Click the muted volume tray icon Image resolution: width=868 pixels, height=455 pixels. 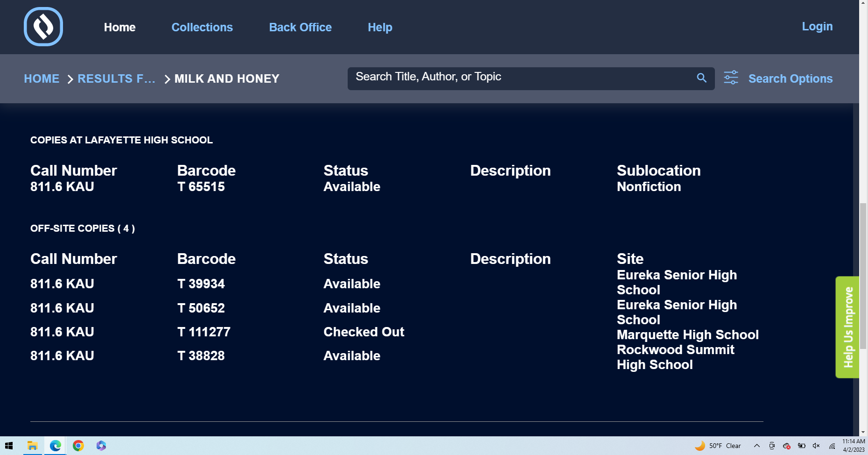816,446
